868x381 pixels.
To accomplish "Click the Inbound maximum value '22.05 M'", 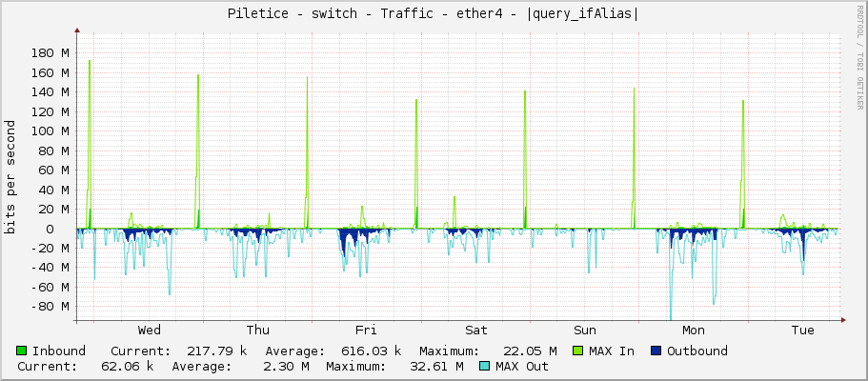I will [530, 351].
